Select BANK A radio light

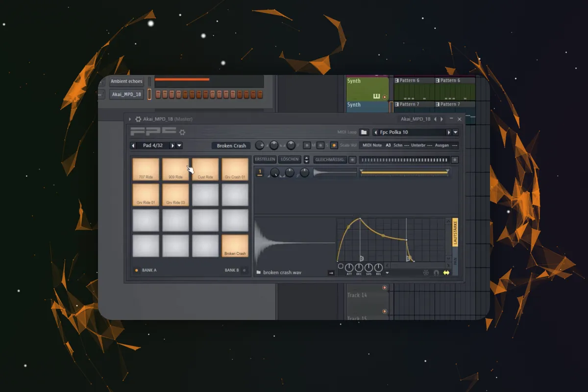(136, 270)
